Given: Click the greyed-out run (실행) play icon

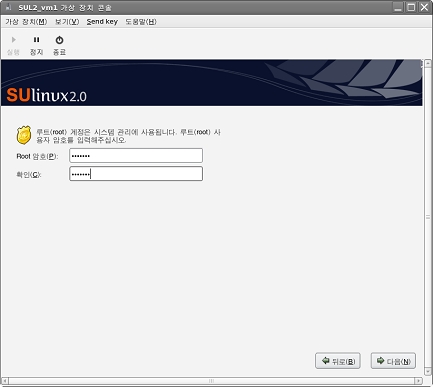Looking at the screenshot, I should [x=13, y=40].
